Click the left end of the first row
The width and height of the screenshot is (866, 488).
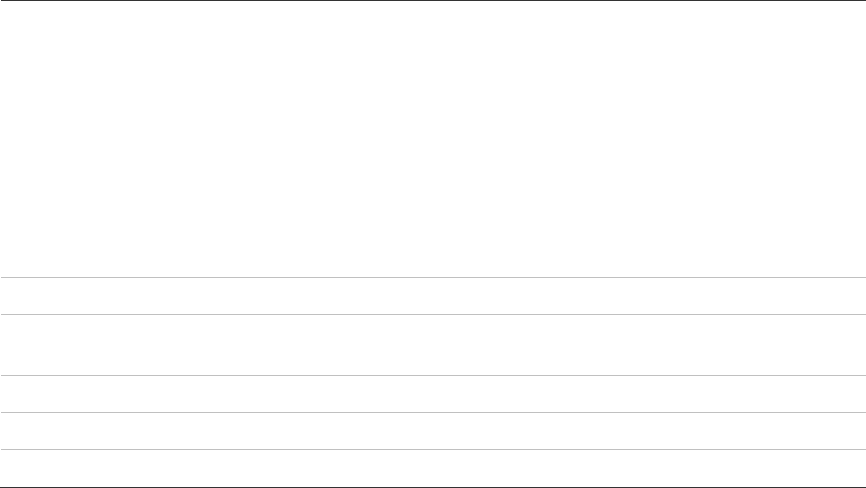(6, 296)
